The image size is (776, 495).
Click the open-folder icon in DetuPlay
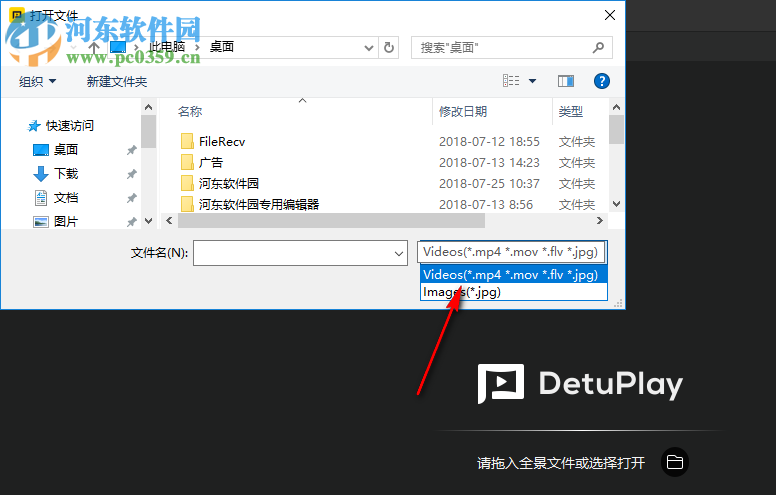click(675, 462)
